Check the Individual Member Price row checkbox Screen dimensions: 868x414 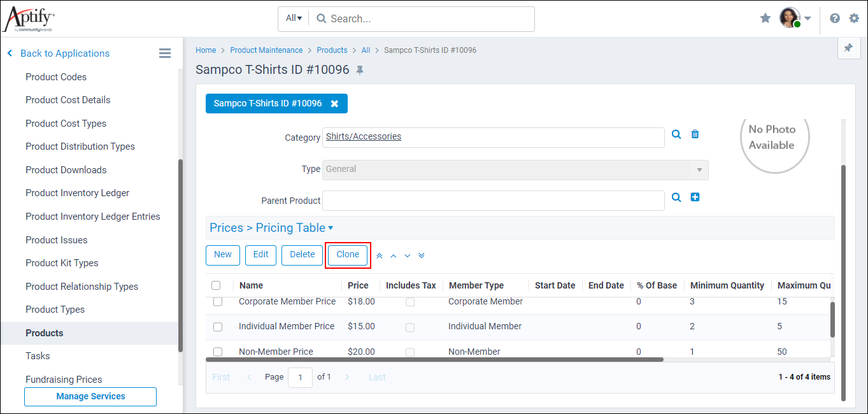[x=218, y=327]
